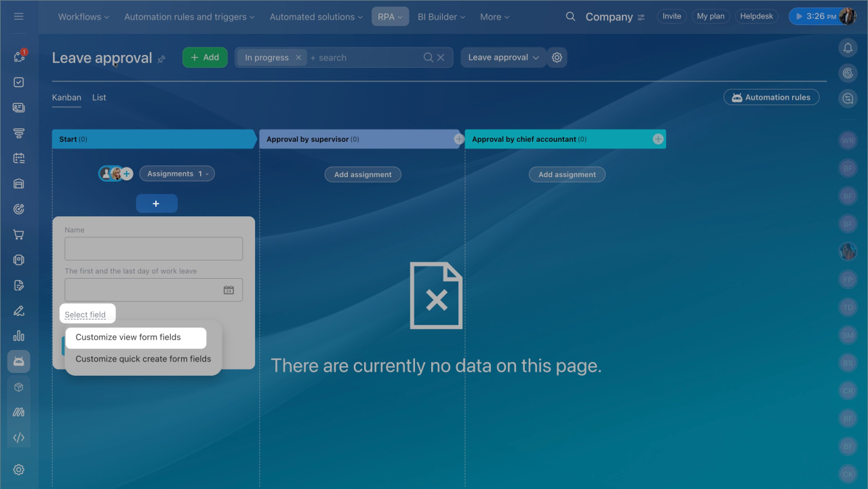This screenshot has width=868, height=489.
Task: Switch to the List tab
Action: coord(99,98)
